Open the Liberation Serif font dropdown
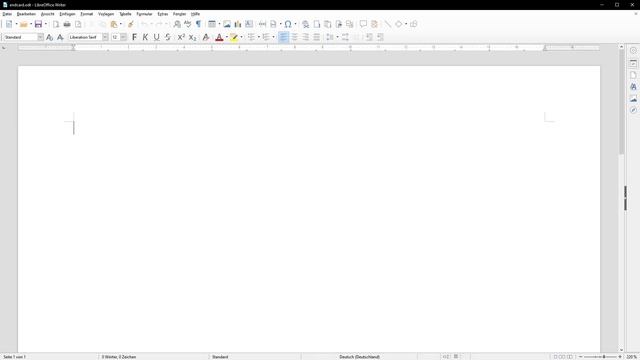The height and width of the screenshot is (360, 640). point(105,37)
